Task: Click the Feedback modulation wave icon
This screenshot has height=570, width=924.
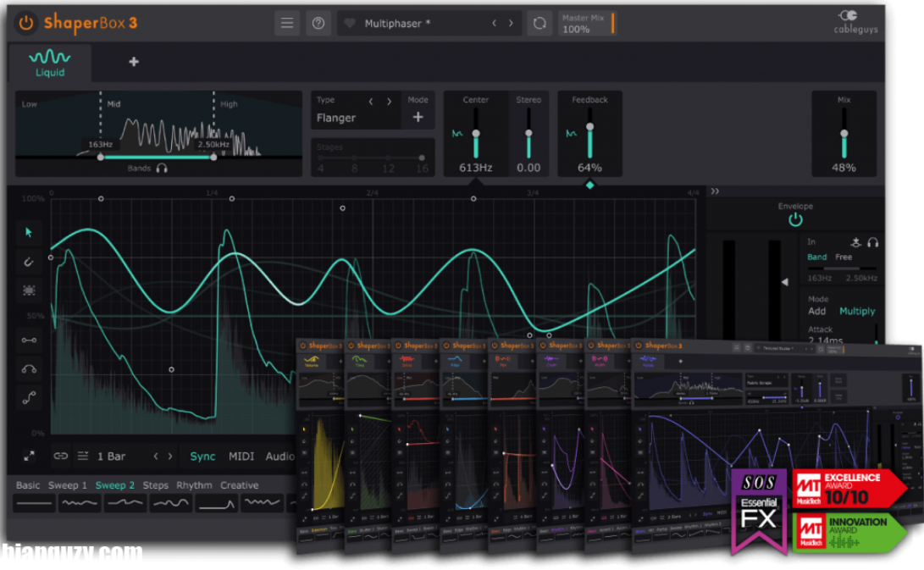Action: 571,134
